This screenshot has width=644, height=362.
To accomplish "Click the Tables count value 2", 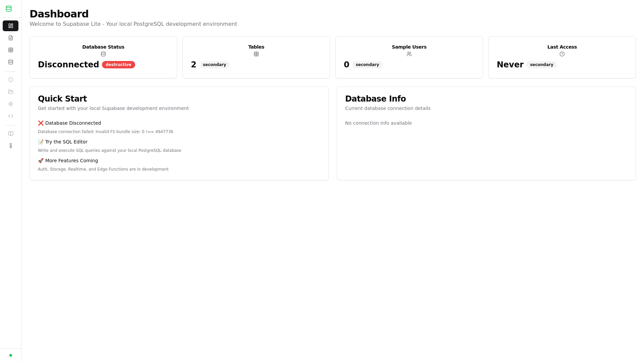I will click(194, 65).
